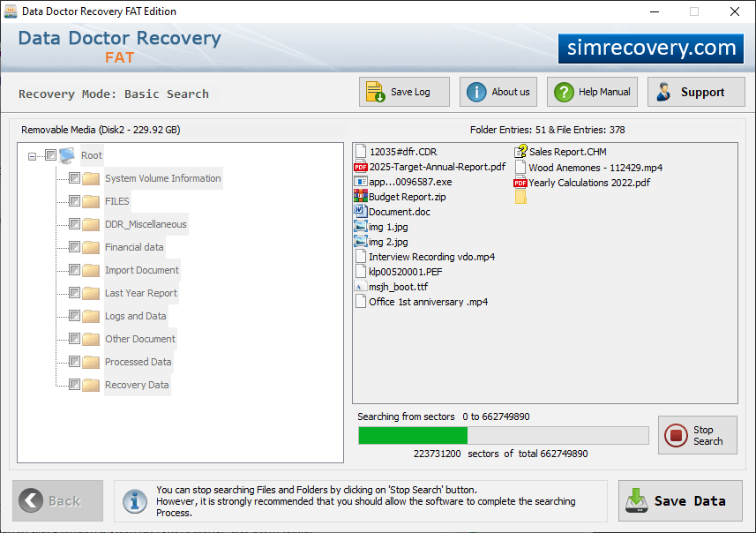756x533 pixels.
Task: Click the image icon of img 1.jpg
Action: tap(361, 227)
